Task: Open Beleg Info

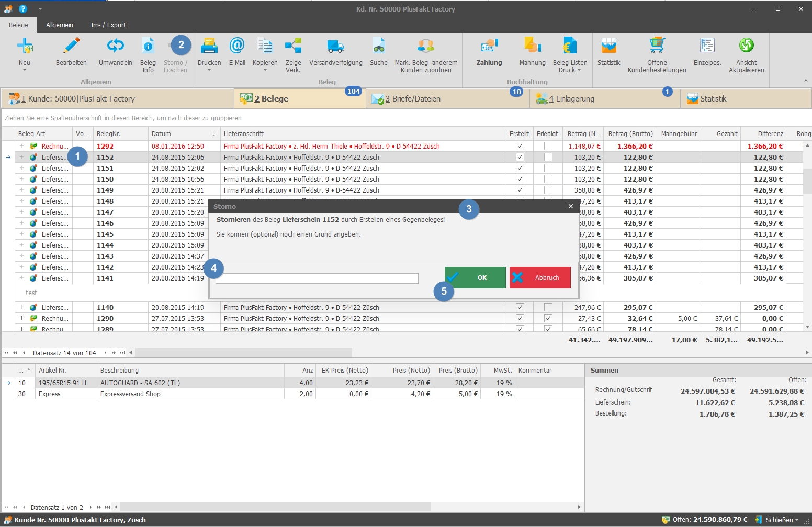Action: point(148,54)
